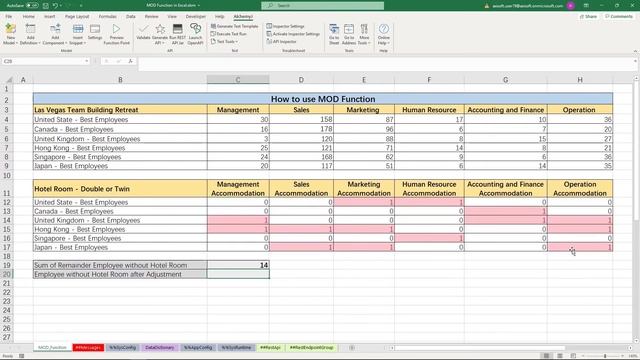Click the Search box in title bar
The image size is (640, 360).
322,5
